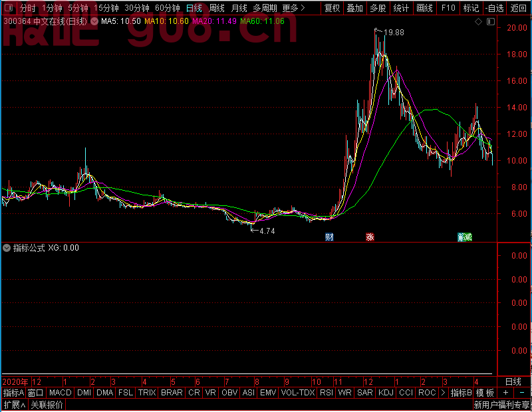Select the 1分钟 period tab
The image size is (532, 412).
[x=52, y=8]
